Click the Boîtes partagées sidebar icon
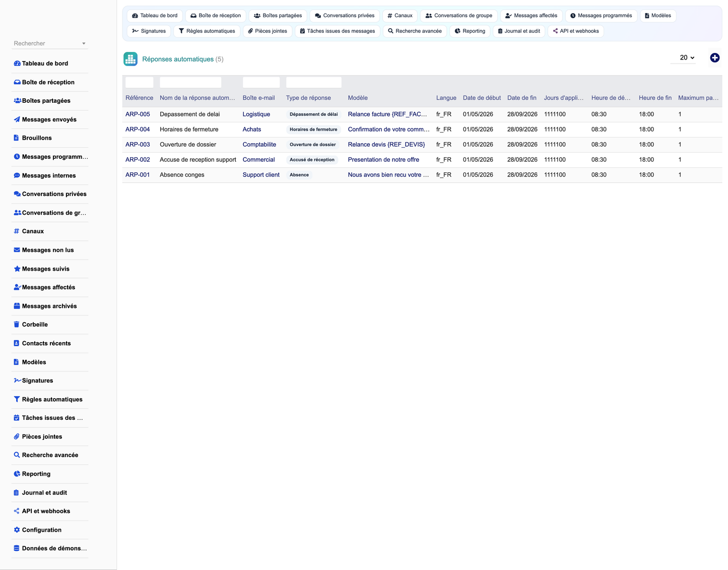 tap(17, 101)
